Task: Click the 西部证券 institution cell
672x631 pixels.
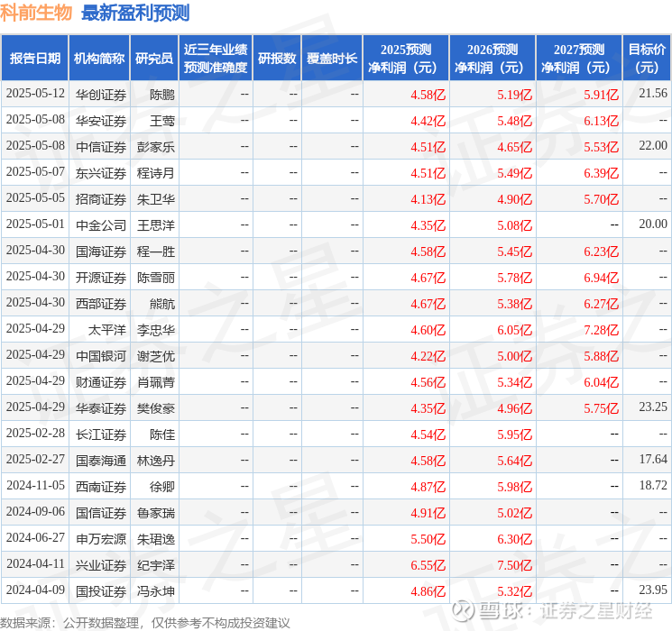Action: pyautogui.click(x=101, y=303)
